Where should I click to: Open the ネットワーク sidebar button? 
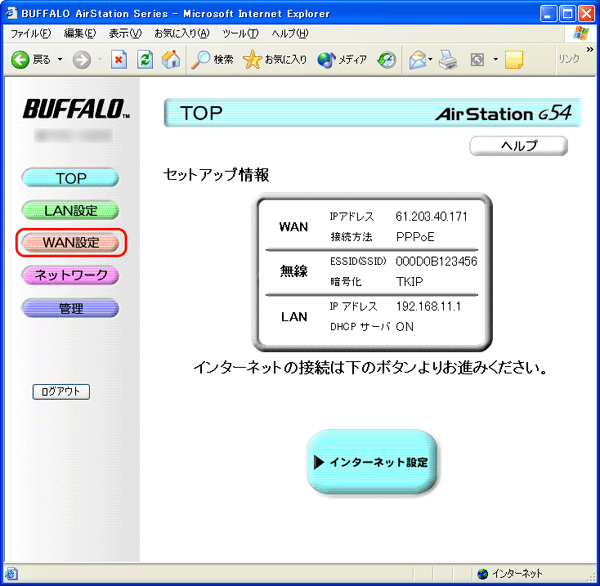tap(70, 275)
